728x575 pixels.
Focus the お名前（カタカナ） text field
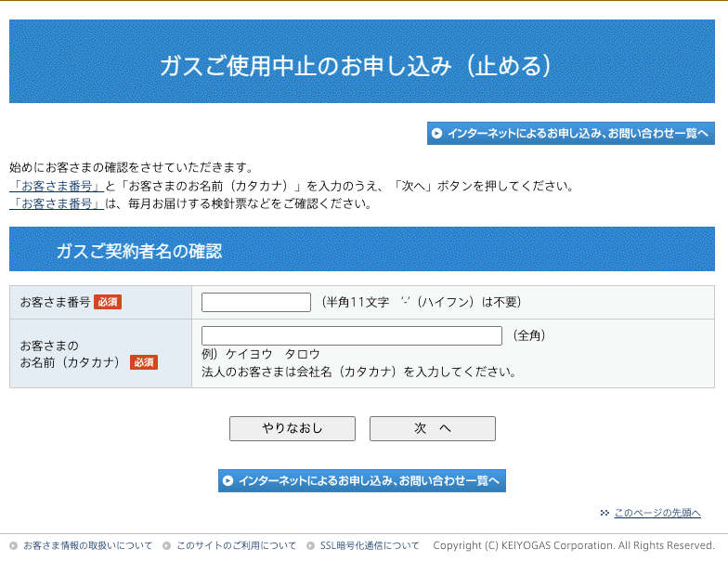click(351, 336)
